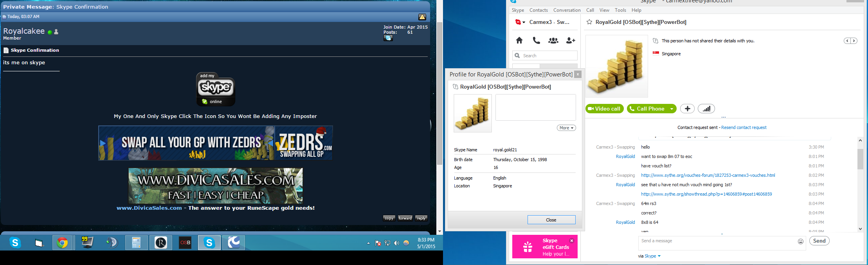
Task: Click the chat scrollbar down arrow
Action: tap(860, 229)
